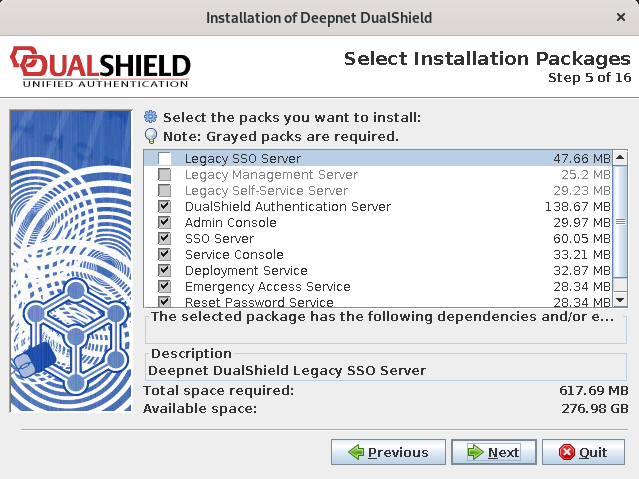Screen dimensions: 639x479
Task: Enable the Legacy SSO Server checkbox
Action: pyautogui.click(x=164, y=159)
